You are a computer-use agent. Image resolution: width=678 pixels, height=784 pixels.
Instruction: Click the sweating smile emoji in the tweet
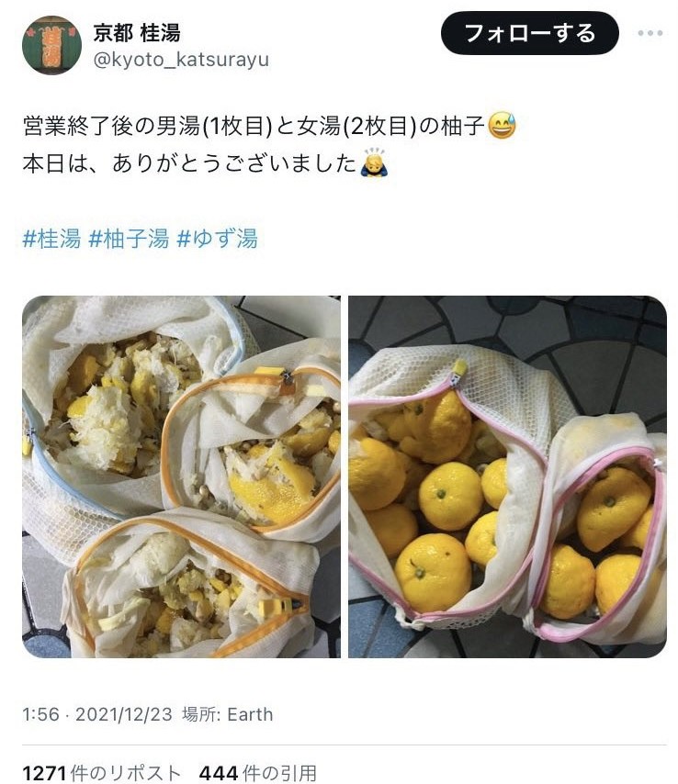coord(501,126)
